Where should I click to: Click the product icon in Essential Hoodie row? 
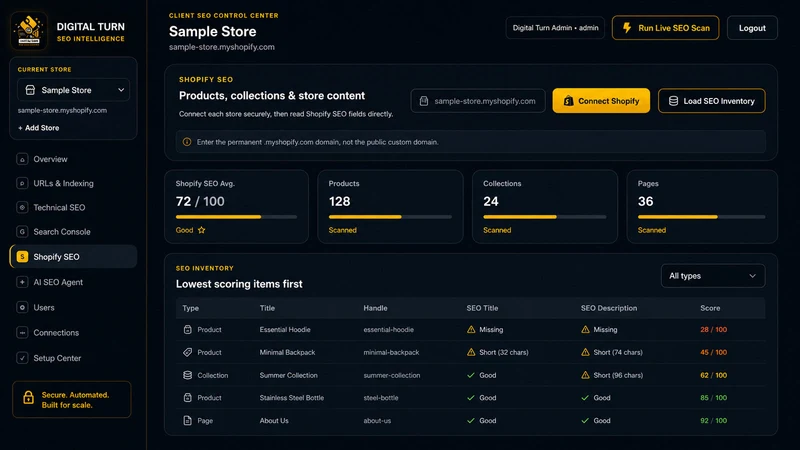(187, 330)
